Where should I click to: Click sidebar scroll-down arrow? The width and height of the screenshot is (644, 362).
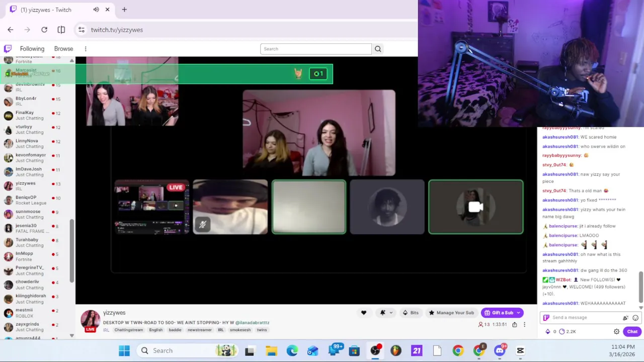click(71, 335)
